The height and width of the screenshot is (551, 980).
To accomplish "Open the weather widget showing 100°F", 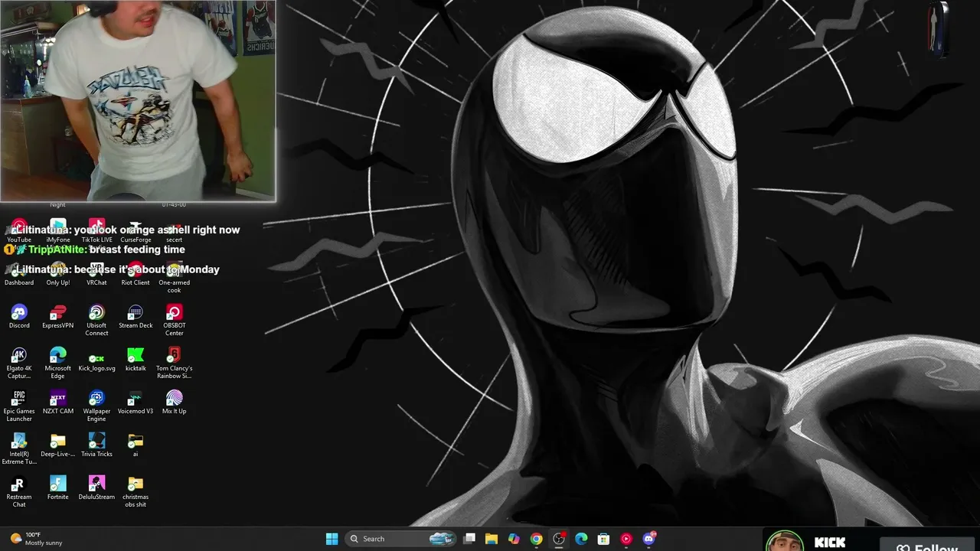I will click(x=35, y=539).
